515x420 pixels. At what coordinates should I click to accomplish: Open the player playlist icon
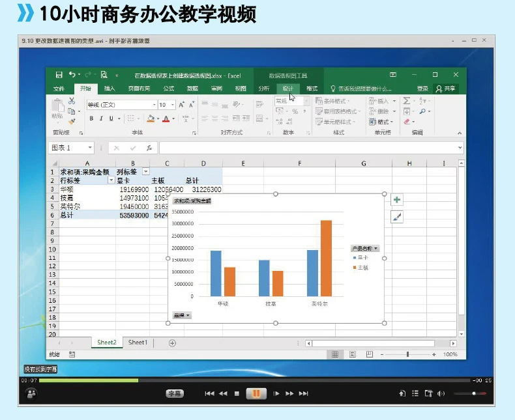[415, 393]
